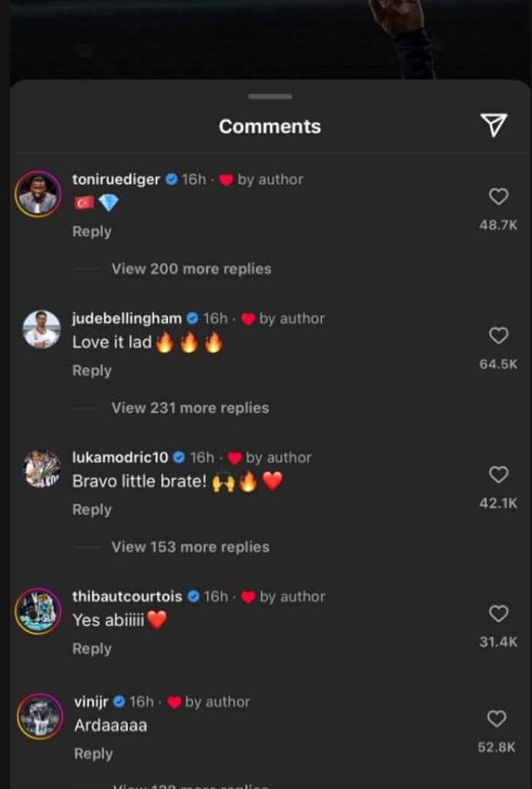Tap the share paper-plane icon
This screenshot has height=789, width=532.
[x=494, y=125]
